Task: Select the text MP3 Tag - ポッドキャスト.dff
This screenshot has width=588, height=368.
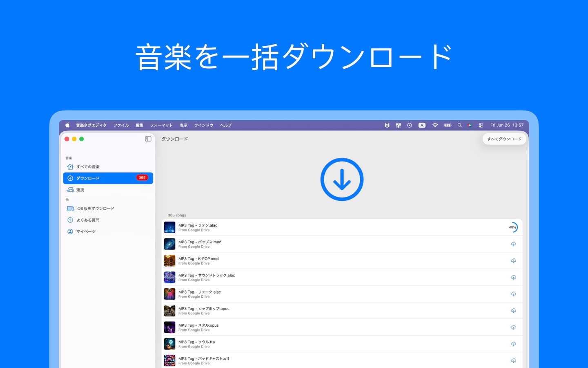Action: (204, 359)
